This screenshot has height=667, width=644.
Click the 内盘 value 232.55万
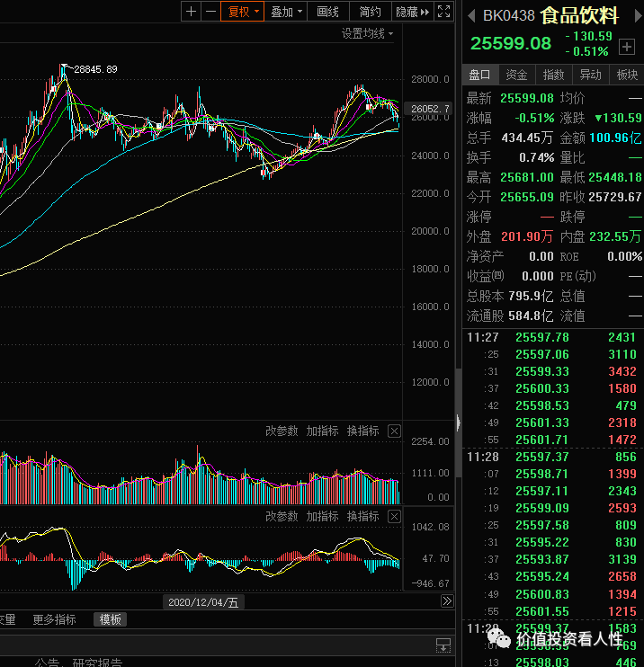(615, 236)
